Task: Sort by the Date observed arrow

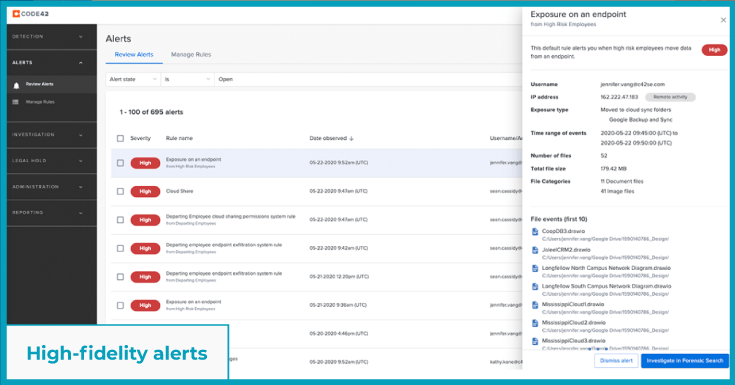Action: (352, 138)
